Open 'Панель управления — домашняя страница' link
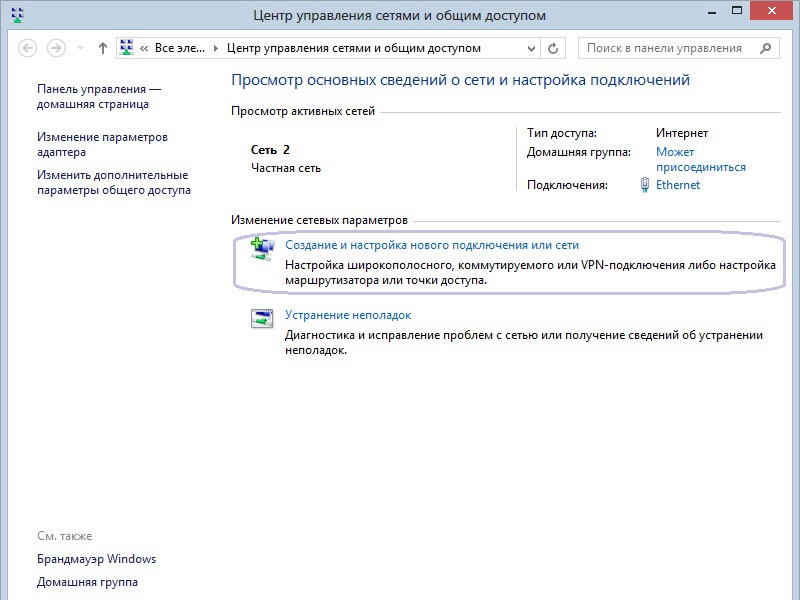The width and height of the screenshot is (800, 600). coord(99,96)
